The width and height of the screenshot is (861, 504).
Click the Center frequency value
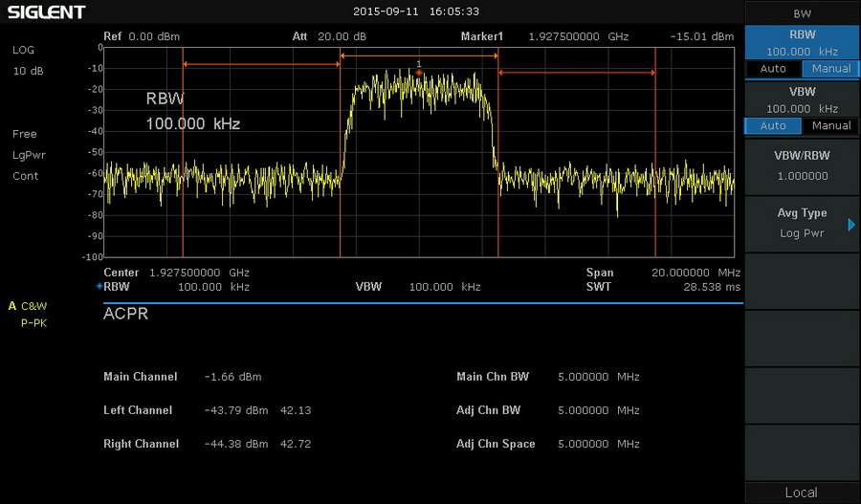[199, 273]
